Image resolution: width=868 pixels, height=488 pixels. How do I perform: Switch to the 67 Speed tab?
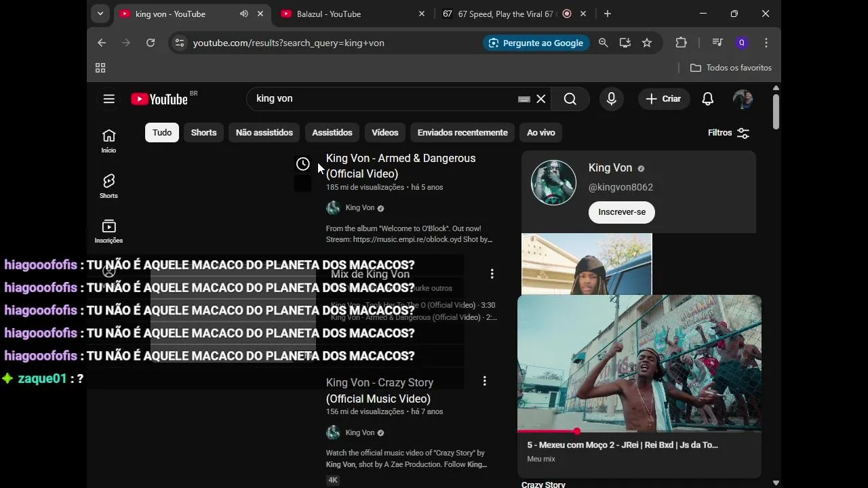click(x=505, y=14)
